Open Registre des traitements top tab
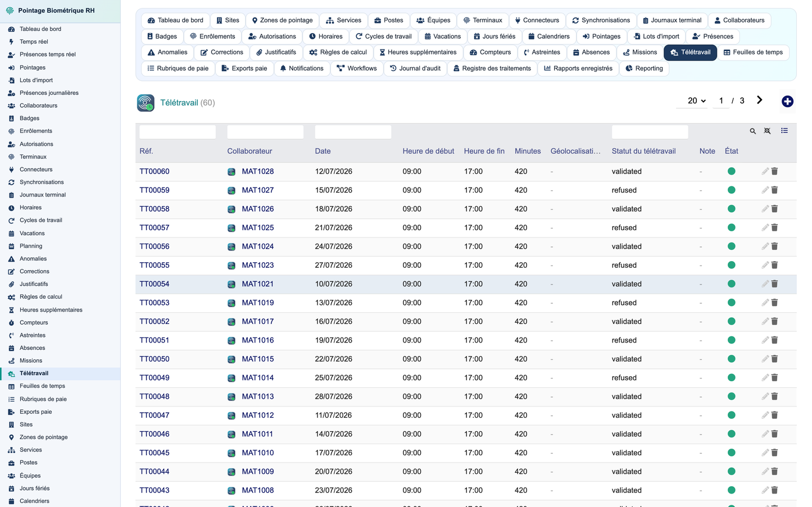This screenshot has height=507, width=812. click(492, 68)
